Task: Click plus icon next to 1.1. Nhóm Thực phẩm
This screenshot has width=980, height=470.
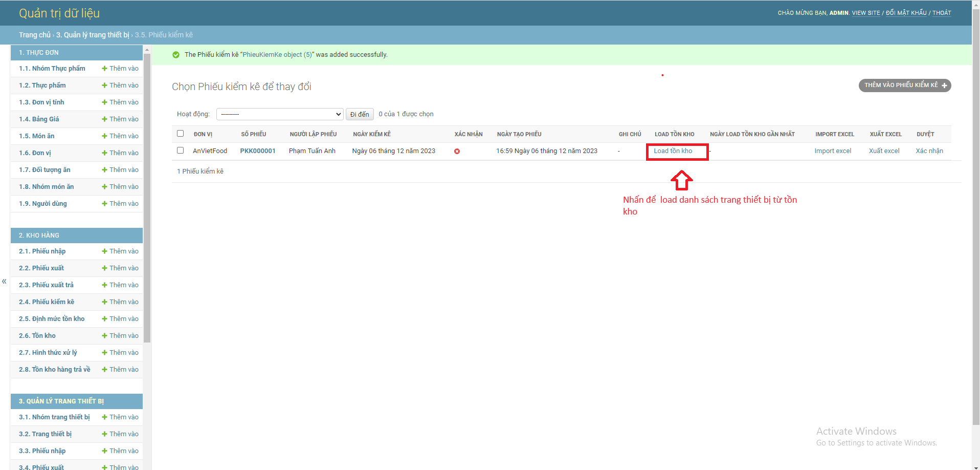Action: [105, 68]
